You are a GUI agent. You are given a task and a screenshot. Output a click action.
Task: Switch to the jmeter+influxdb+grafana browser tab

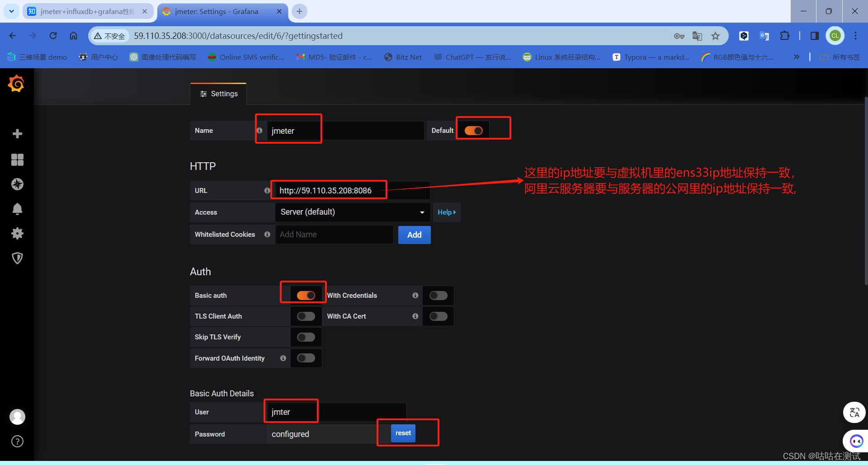pos(87,11)
